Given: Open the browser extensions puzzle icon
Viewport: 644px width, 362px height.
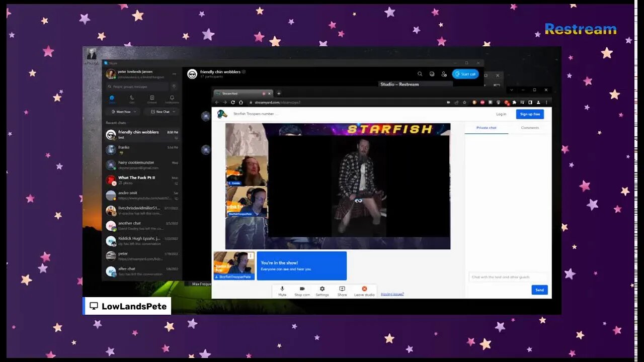Looking at the screenshot, I should click(515, 102).
